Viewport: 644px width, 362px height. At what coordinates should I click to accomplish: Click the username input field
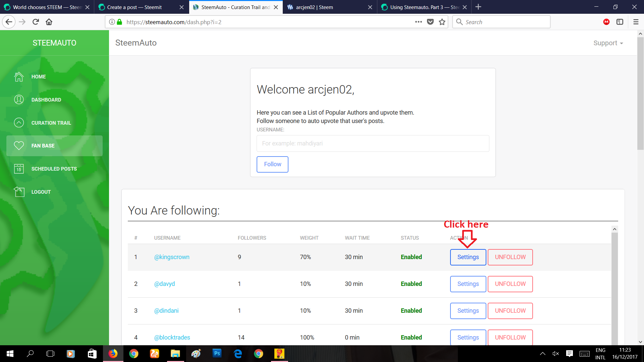pos(373,143)
